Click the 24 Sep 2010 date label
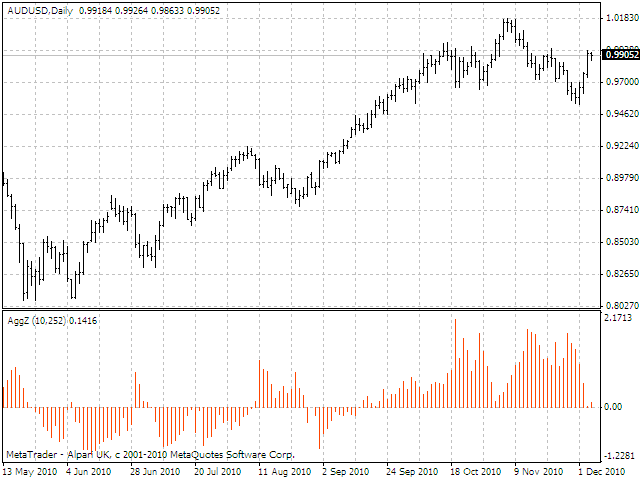The image size is (640, 480). click(410, 471)
